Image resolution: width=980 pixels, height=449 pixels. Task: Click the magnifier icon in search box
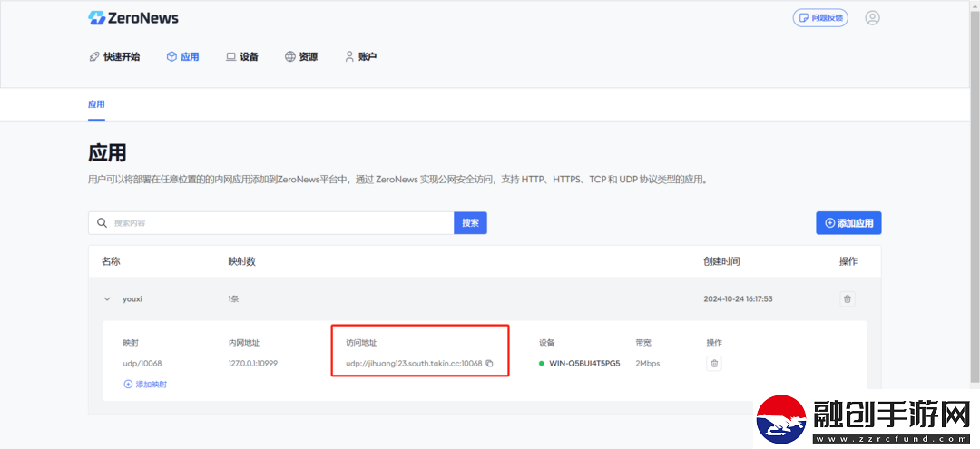pyautogui.click(x=102, y=223)
